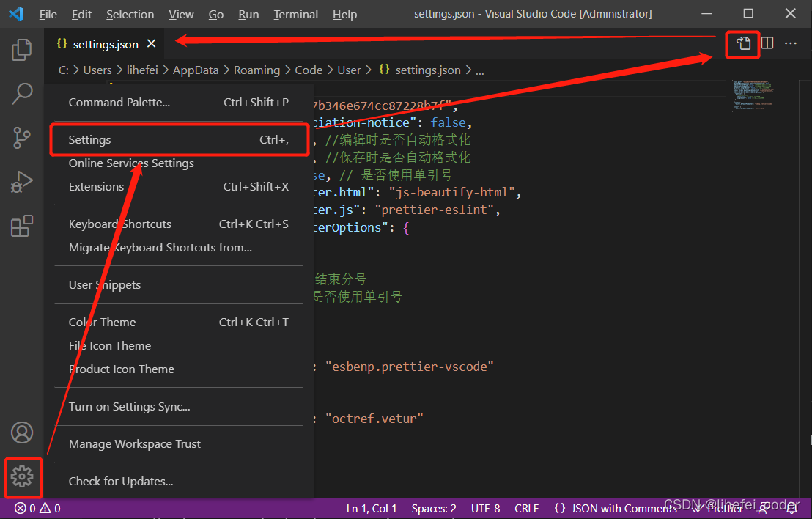This screenshot has width=812, height=519.
Task: Click the Split Editor Right icon
Action: (x=767, y=43)
